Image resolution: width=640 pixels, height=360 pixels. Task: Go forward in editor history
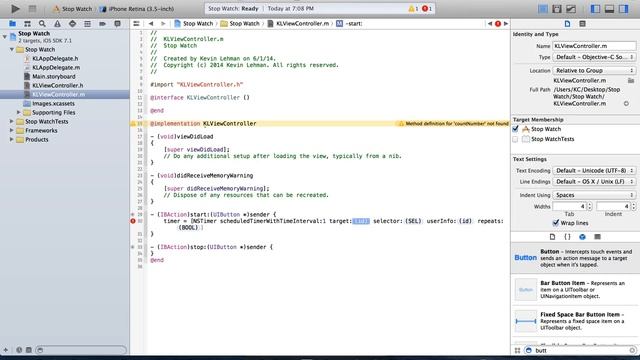coord(163,24)
